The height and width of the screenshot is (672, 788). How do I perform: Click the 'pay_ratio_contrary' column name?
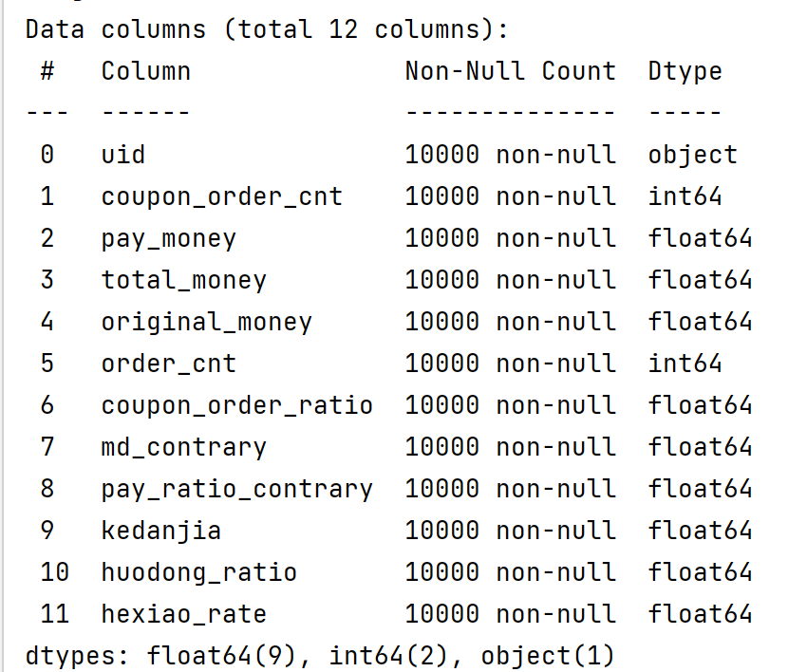(x=236, y=489)
